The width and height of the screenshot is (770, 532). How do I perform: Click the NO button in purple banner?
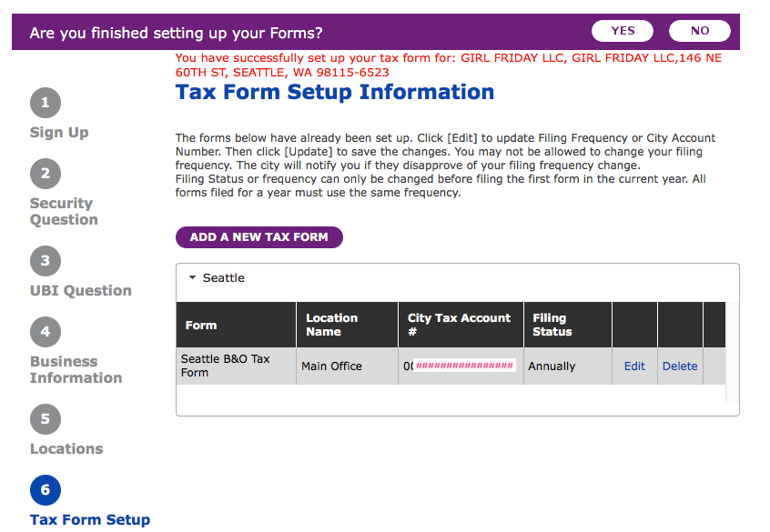click(x=699, y=31)
